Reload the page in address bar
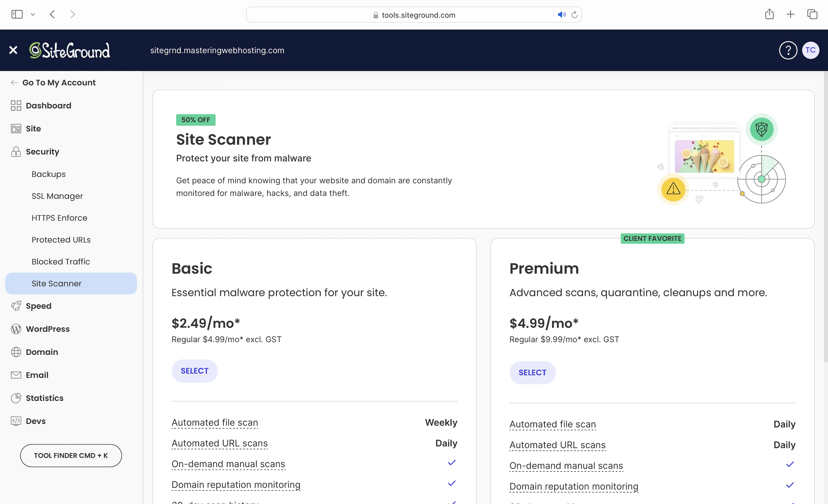This screenshot has width=828, height=504. [x=574, y=15]
